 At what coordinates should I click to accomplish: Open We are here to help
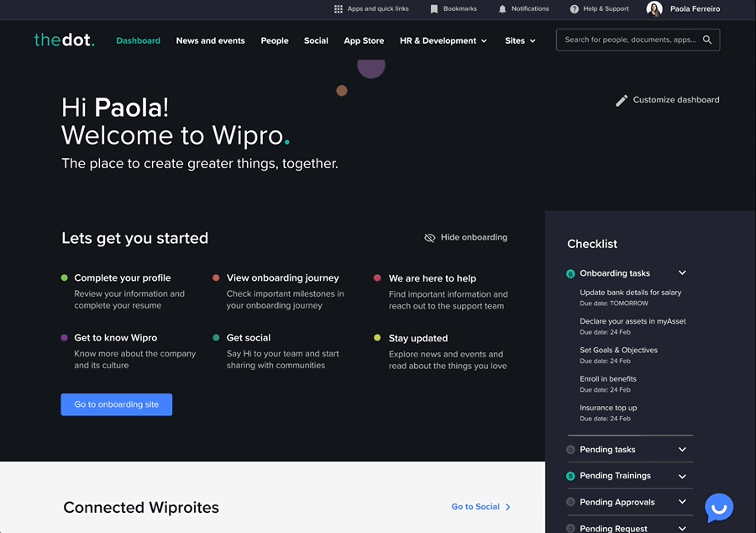tap(433, 278)
